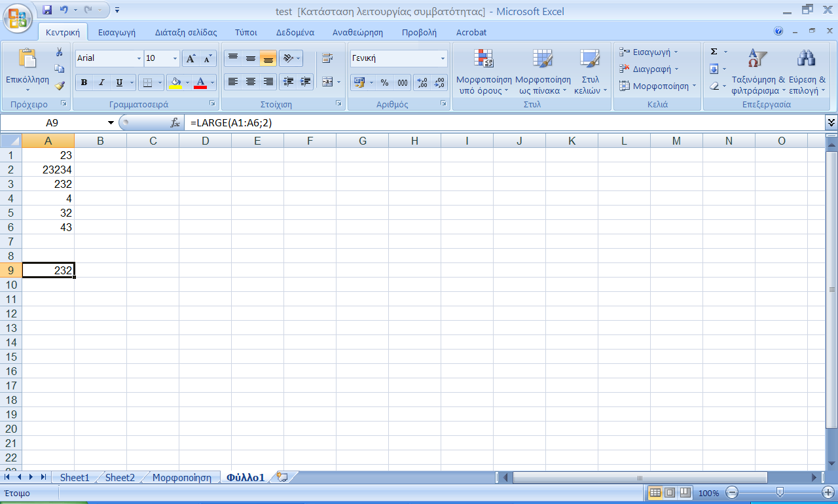Cut the selection with the scissors icon
The width and height of the screenshot is (838, 504).
point(60,52)
